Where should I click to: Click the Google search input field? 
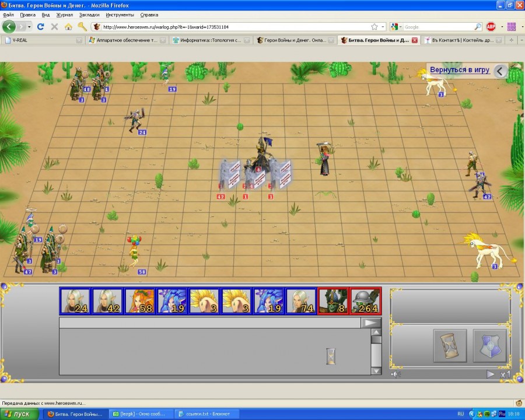pos(438,27)
